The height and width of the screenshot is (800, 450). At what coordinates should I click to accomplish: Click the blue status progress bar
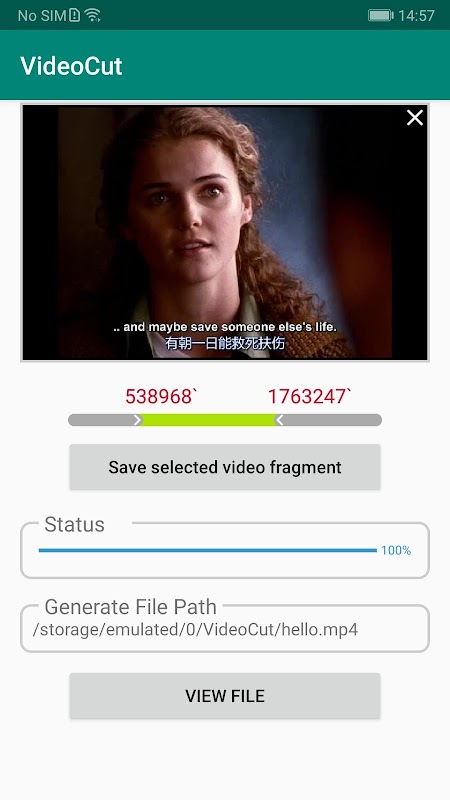click(208, 550)
